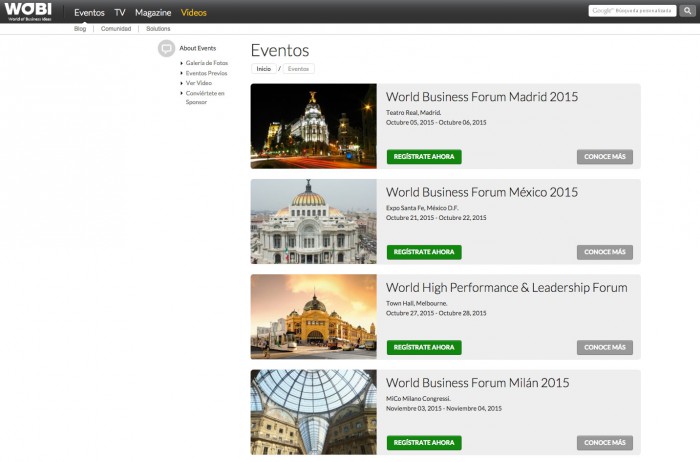
Task: Click Conoce Más for Leadership Forum
Action: pyautogui.click(x=605, y=347)
